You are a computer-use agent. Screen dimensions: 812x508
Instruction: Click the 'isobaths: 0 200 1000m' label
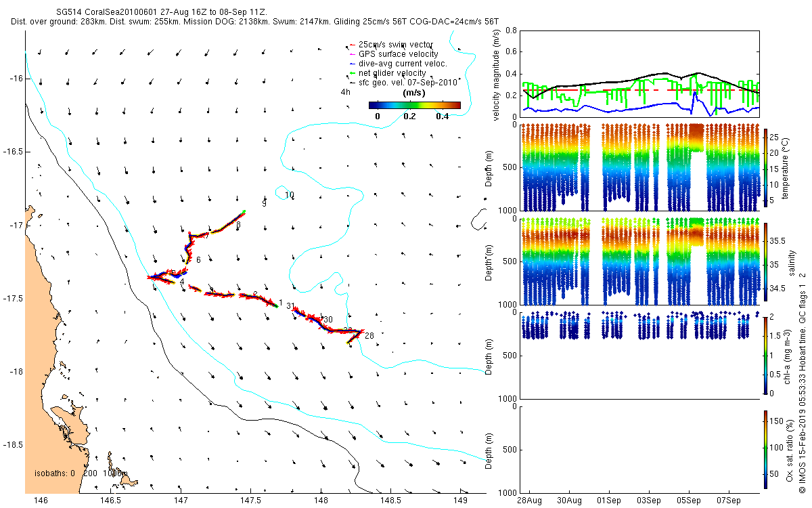(x=81, y=473)
